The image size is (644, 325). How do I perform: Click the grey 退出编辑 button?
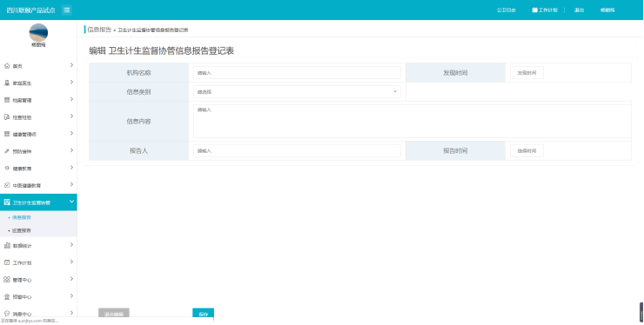point(114,314)
